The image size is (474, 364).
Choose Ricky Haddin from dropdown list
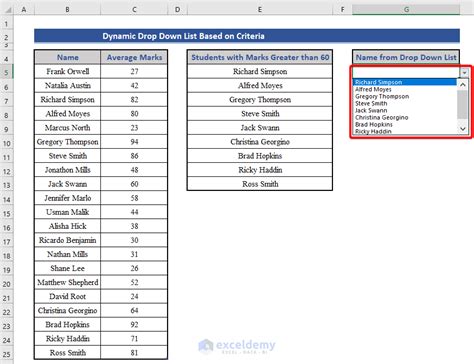point(405,131)
